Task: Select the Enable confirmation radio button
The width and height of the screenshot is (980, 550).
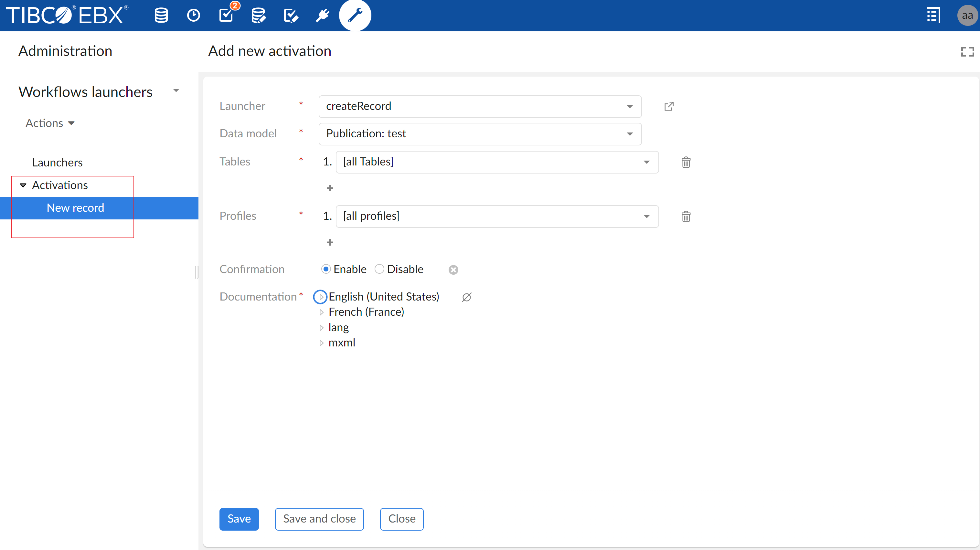Action: 326,269
